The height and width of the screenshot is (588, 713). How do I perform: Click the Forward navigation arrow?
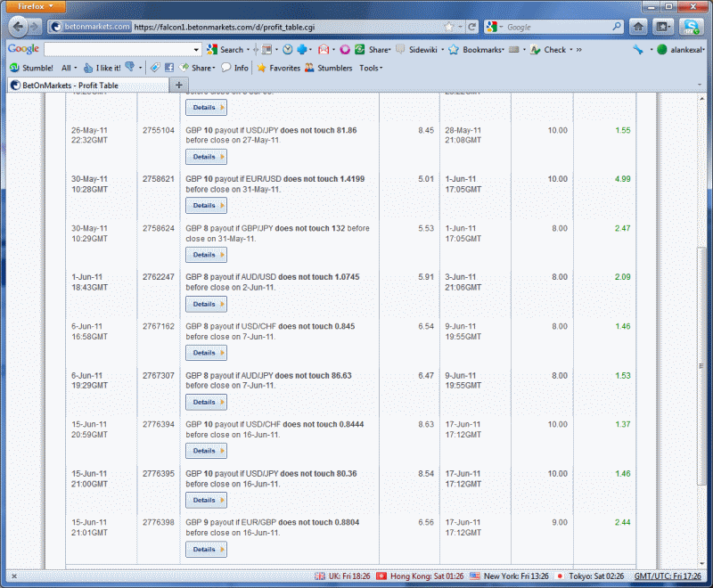(34, 27)
